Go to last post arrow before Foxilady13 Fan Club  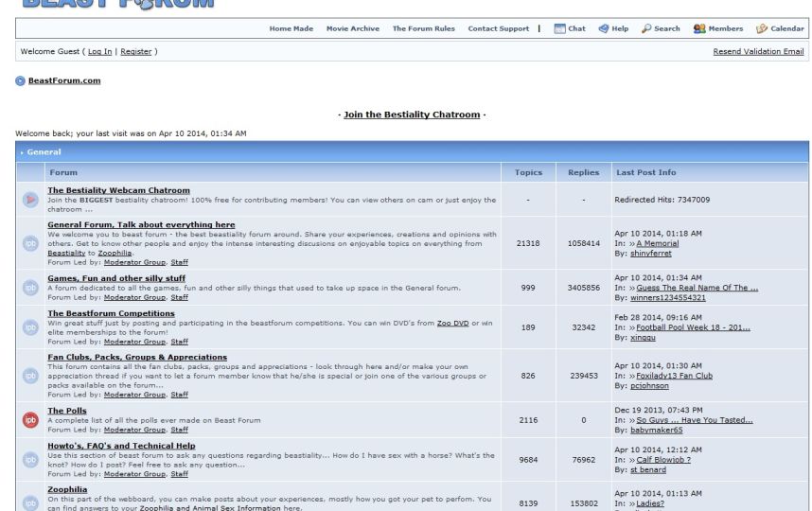coord(632,377)
